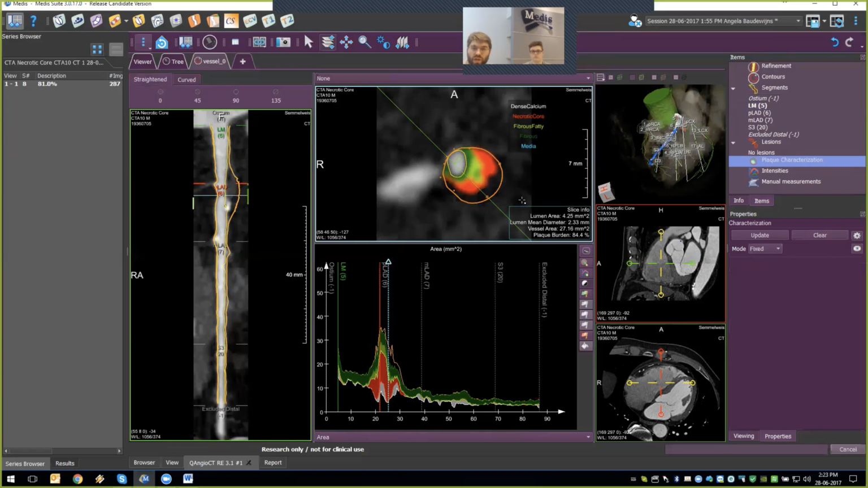Select the arrow pointer tool
868x488 pixels.
click(309, 42)
